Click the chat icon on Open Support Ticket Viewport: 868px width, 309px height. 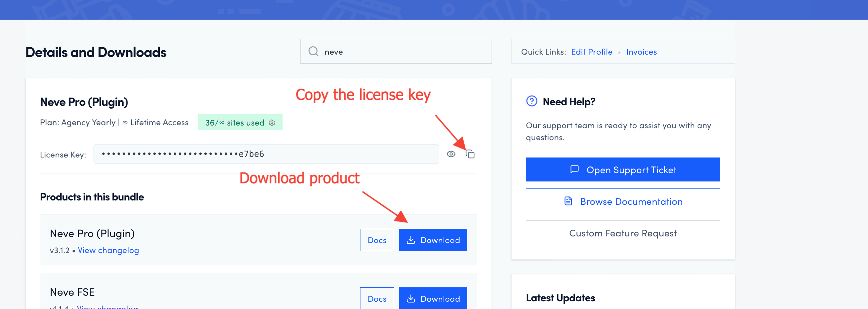[574, 169]
